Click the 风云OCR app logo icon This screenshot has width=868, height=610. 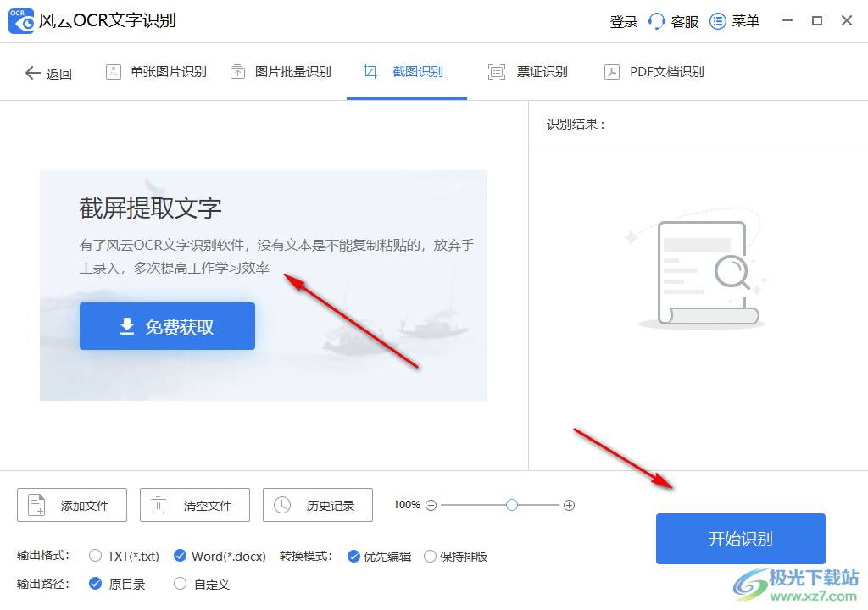coord(21,21)
